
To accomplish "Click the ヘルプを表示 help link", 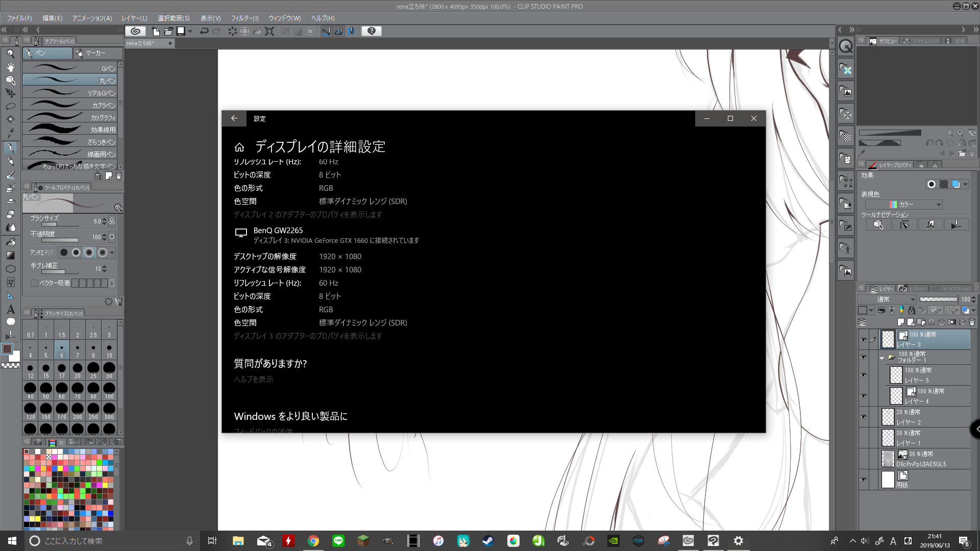I will click(x=254, y=380).
